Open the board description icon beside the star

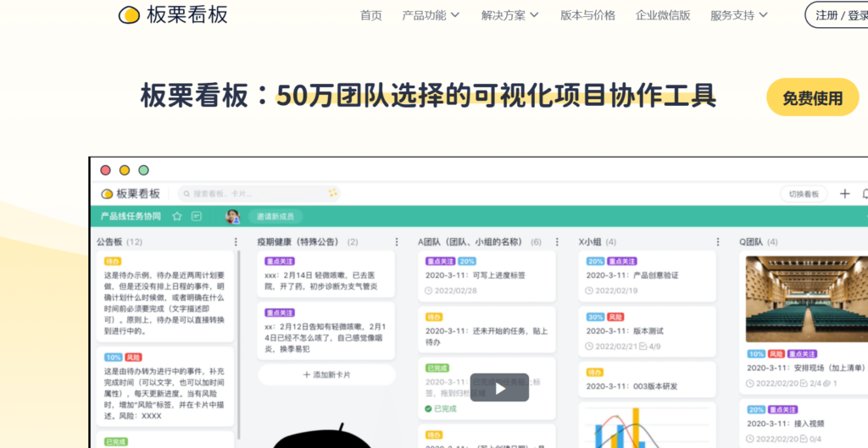pyautogui.click(x=197, y=217)
